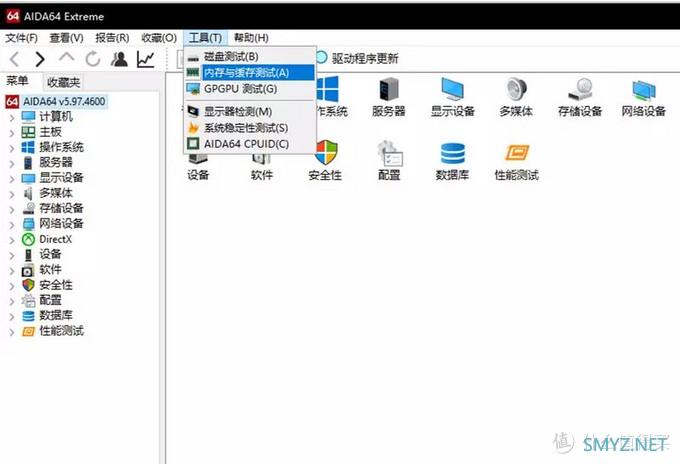Open the graph chart toolbar icon

(146, 59)
